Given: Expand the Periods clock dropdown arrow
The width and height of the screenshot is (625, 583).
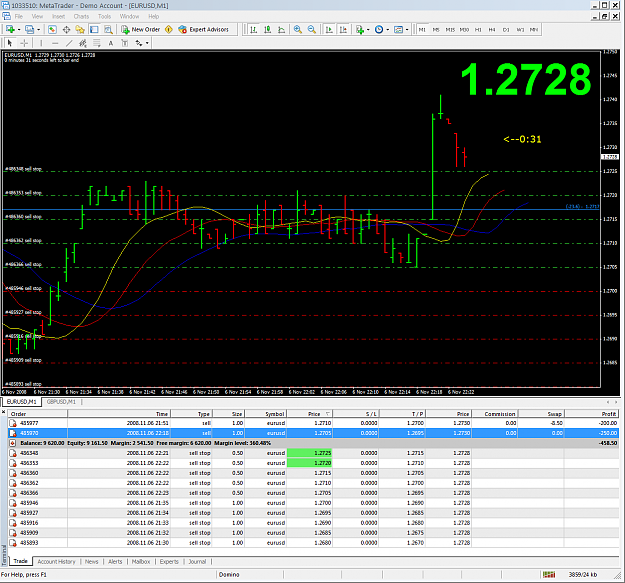Looking at the screenshot, I should pos(387,30).
